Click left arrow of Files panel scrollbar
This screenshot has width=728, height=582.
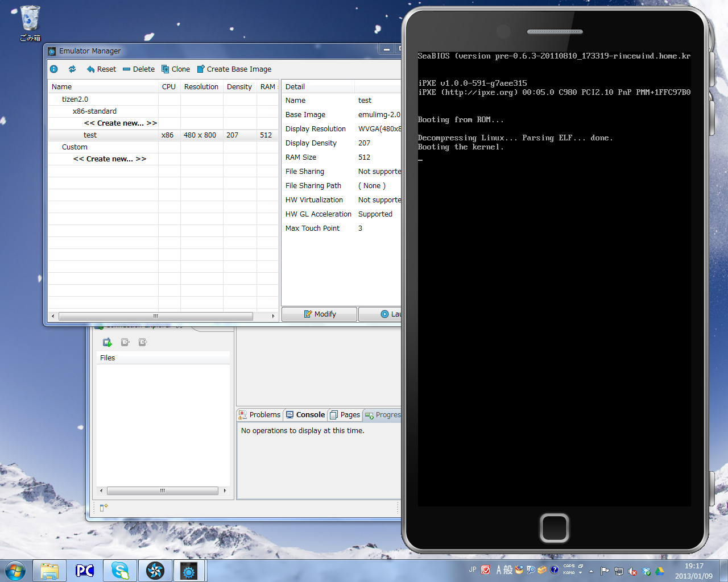[x=101, y=490]
